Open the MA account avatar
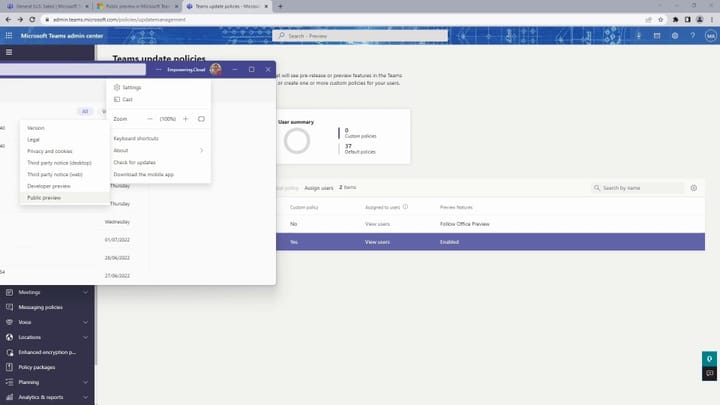Screen dimensions: 720x405 (x=710, y=36)
